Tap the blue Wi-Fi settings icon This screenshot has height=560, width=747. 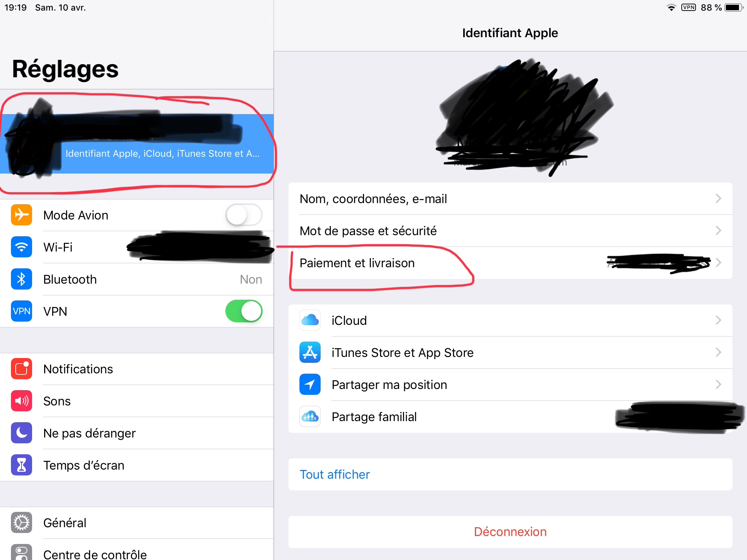point(22,247)
